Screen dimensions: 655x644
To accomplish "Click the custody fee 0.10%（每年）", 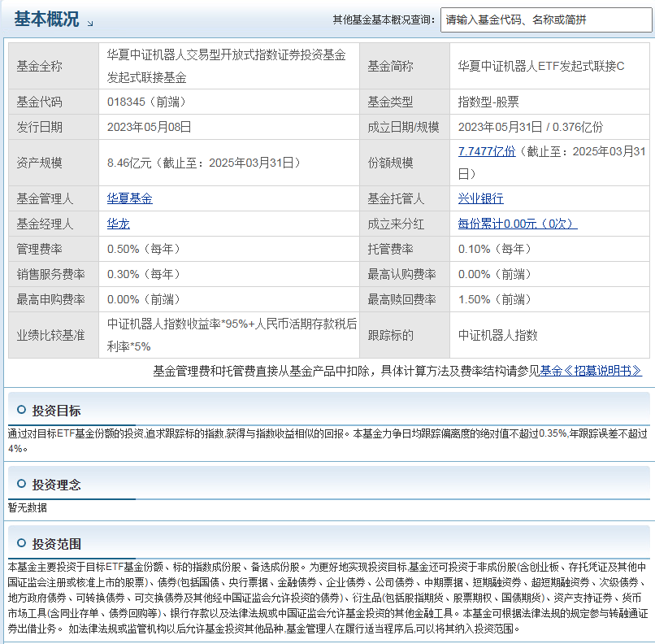I will point(495,249).
